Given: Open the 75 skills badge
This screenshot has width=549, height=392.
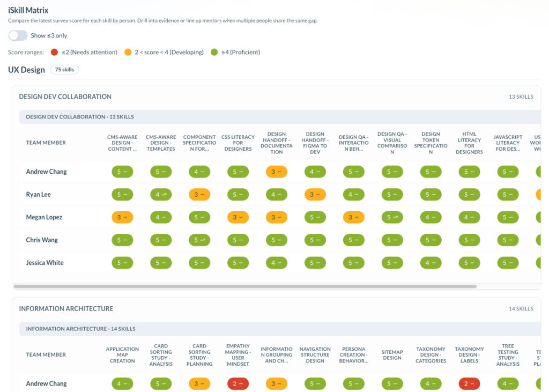Looking at the screenshot, I should pyautogui.click(x=64, y=70).
